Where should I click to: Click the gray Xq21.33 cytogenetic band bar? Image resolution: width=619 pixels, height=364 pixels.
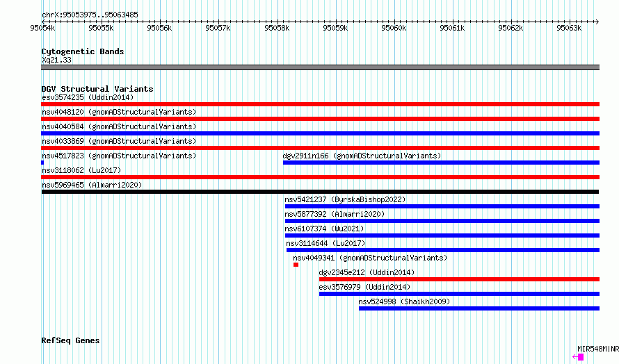320,67
